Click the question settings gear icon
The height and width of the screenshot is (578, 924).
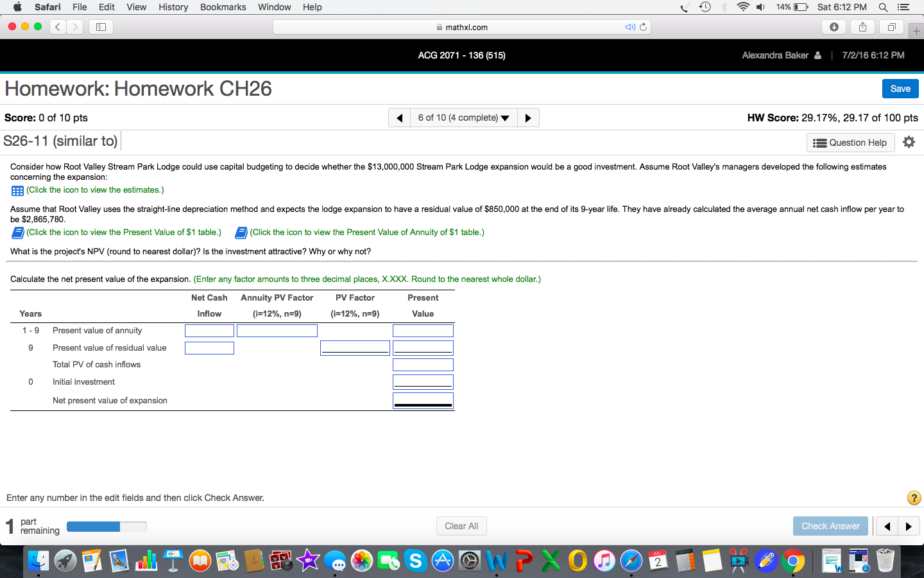point(909,142)
